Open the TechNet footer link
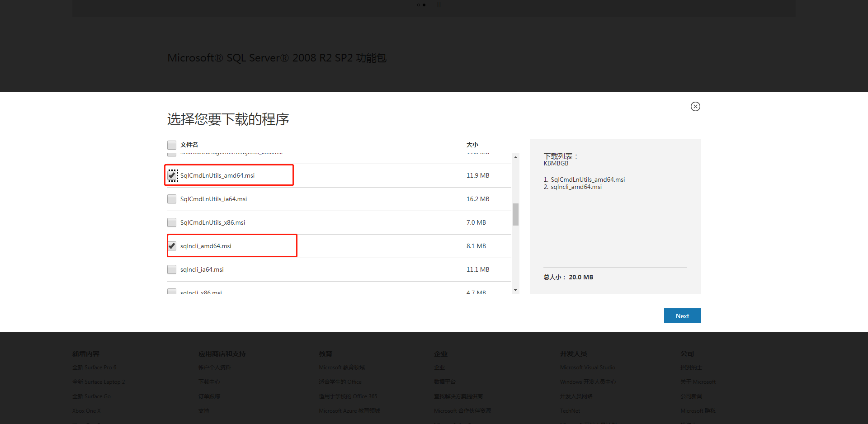The image size is (868, 424). pyautogui.click(x=570, y=411)
